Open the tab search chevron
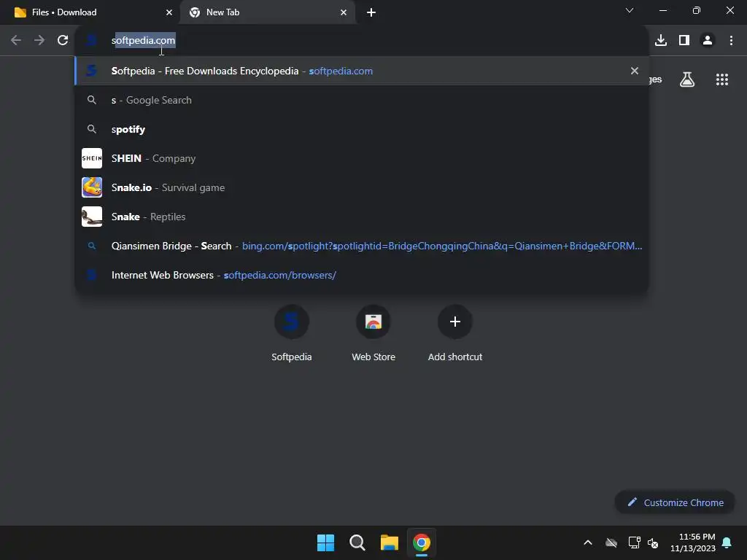Screen dimensions: 747x560 (x=630, y=10)
